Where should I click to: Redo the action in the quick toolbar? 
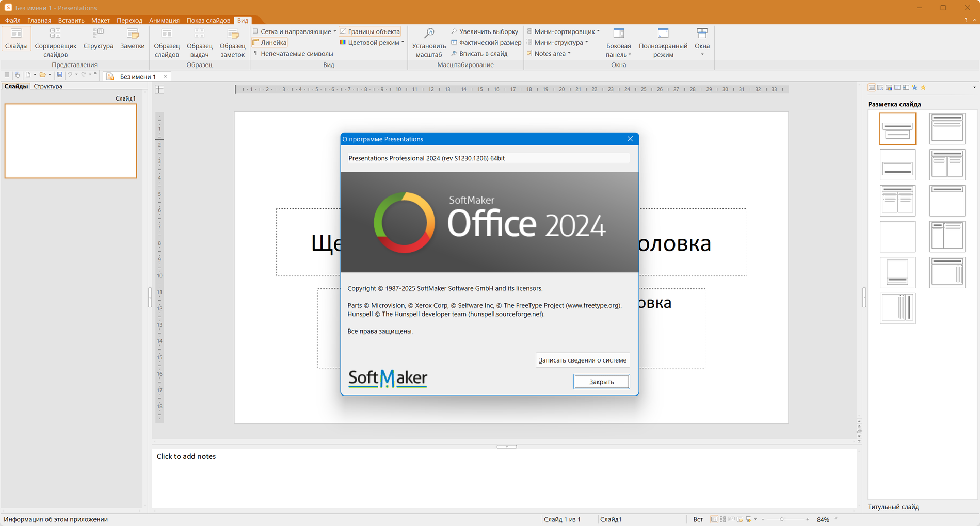pyautogui.click(x=84, y=75)
